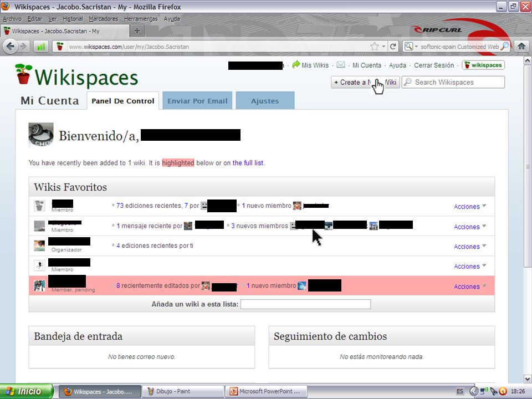Viewport: 532px width, 399px height.
Task: Expand Acciones for the pink highlighted wiki row
Action: click(x=470, y=287)
